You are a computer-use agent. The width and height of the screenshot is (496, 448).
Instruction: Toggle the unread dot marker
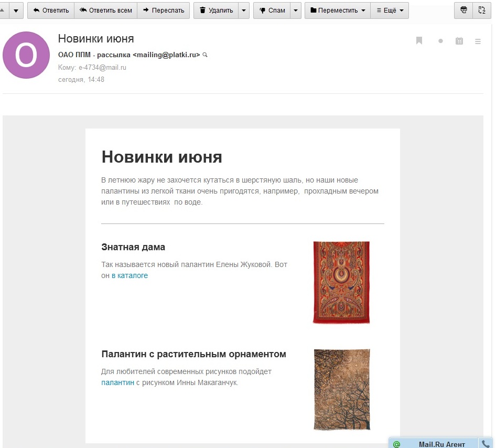440,41
